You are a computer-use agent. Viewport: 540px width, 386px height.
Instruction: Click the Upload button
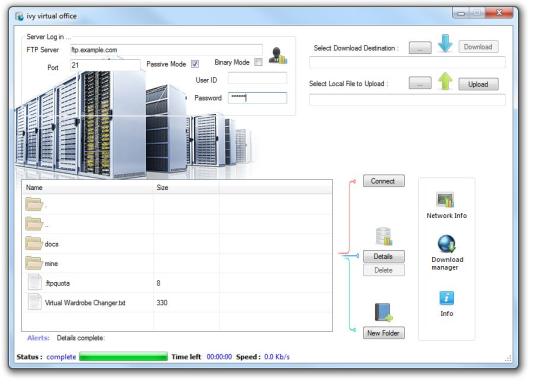coord(478,84)
